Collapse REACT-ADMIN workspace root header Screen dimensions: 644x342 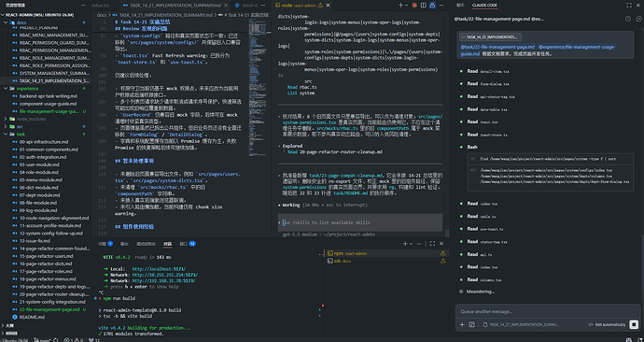[39, 15]
